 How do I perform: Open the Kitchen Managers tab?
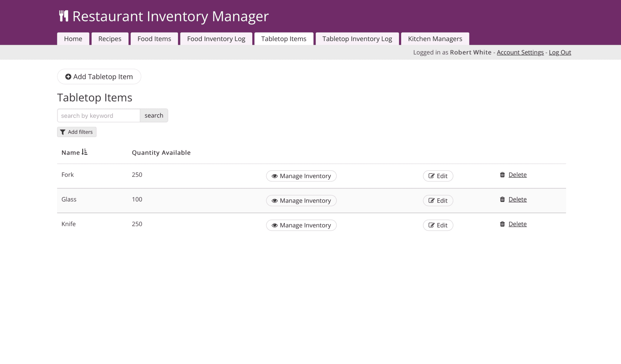pos(435,39)
